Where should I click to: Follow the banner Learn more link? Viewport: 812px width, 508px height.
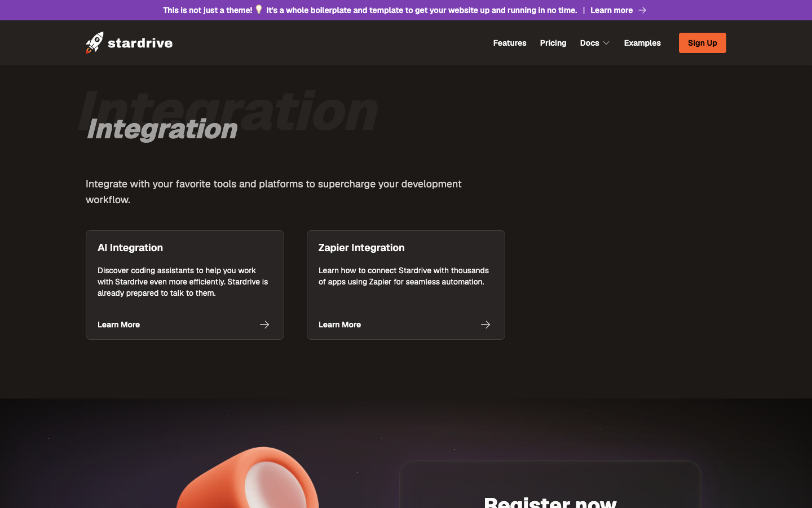point(611,10)
